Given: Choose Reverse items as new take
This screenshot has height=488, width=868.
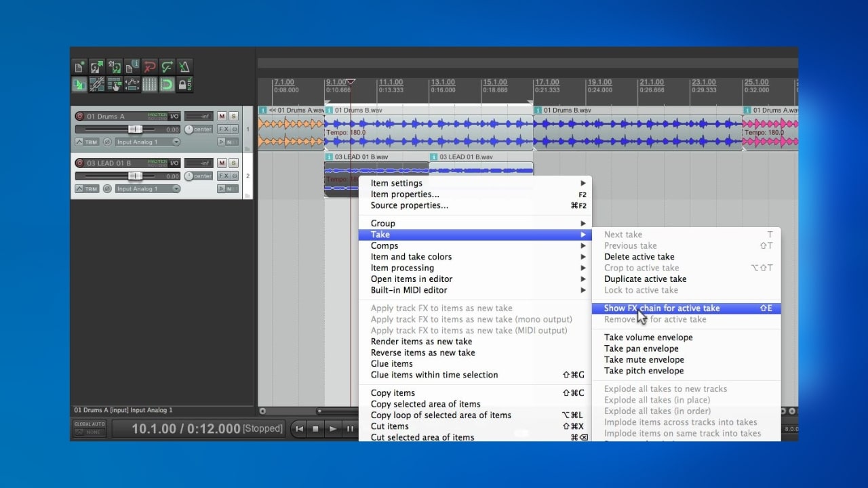Looking at the screenshot, I should coord(475,352).
